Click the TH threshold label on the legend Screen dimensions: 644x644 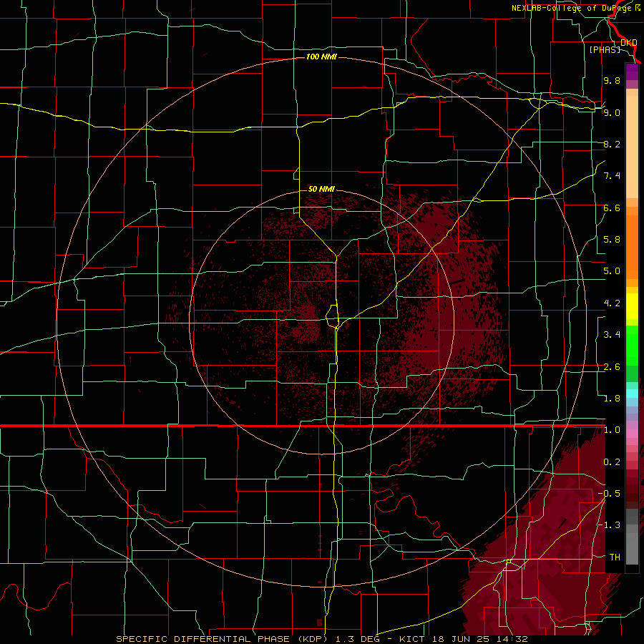(615, 557)
